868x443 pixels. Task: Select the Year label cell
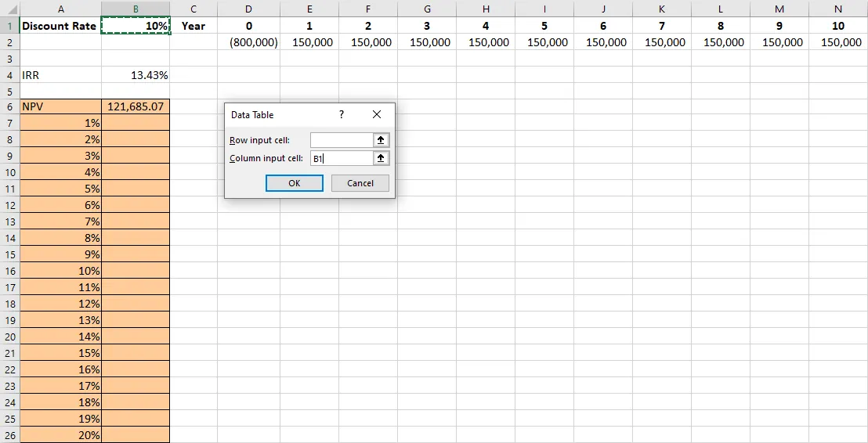coord(193,26)
